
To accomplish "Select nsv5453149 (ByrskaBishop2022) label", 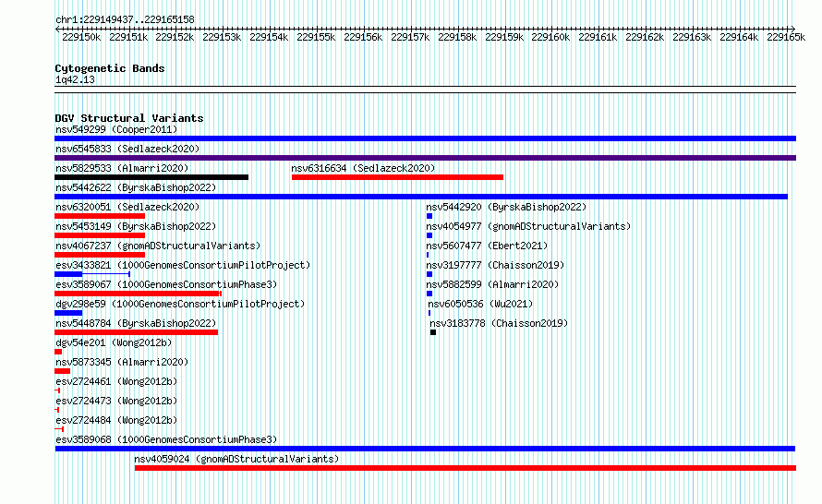I will [x=136, y=226].
